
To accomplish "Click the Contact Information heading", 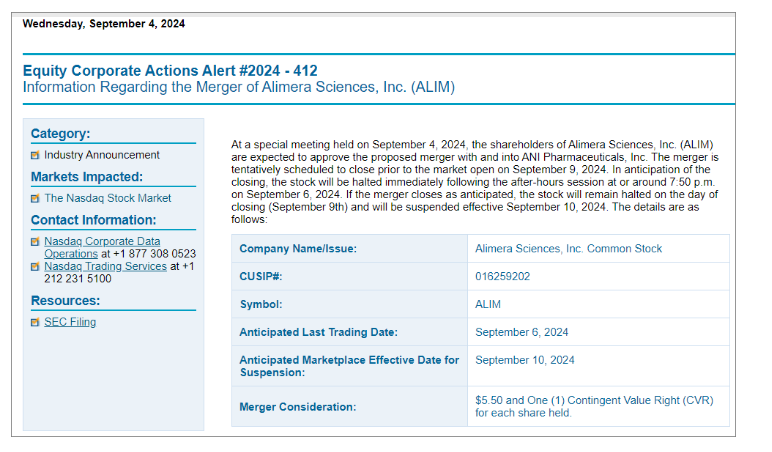I will pos(94,220).
